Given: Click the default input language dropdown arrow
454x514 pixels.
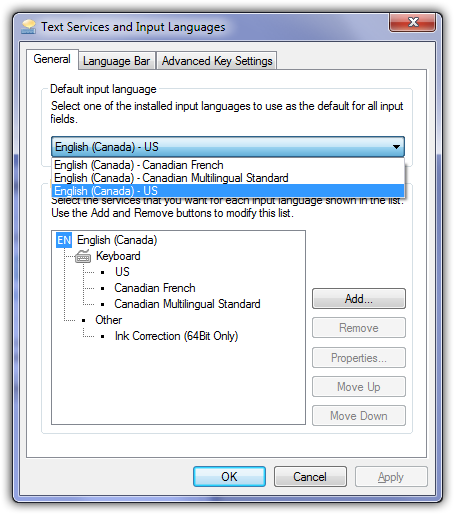Looking at the screenshot, I should point(396,147).
